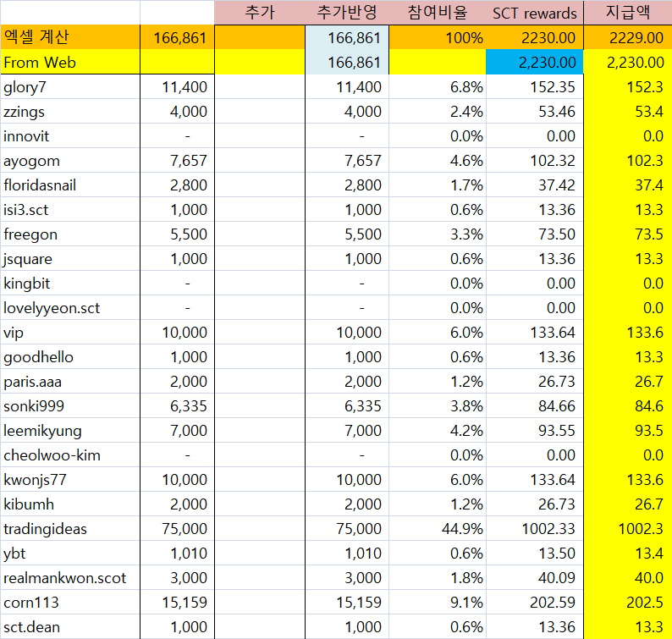Select leemikyung's 93.55 rewards cell
The width and height of the screenshot is (672, 639).
click(534, 431)
